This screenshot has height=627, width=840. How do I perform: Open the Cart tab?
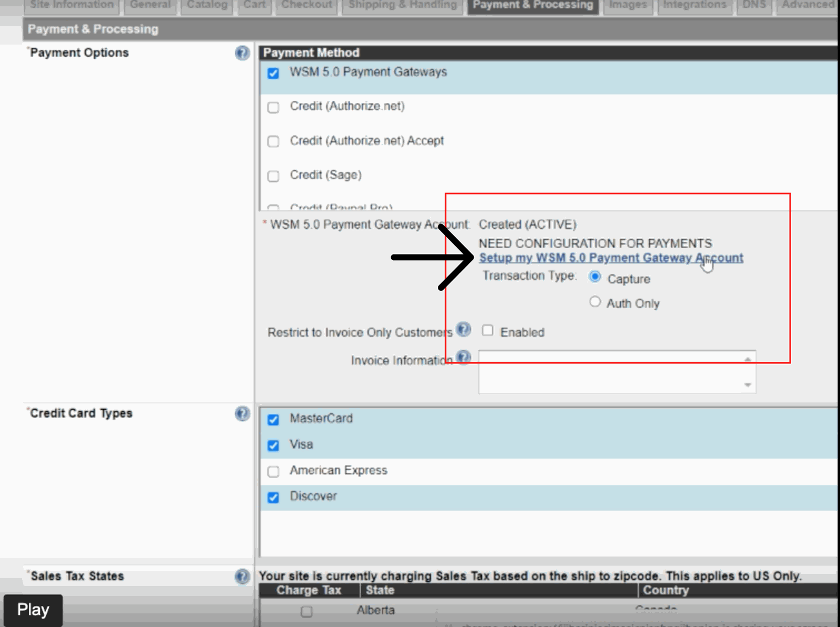[254, 6]
